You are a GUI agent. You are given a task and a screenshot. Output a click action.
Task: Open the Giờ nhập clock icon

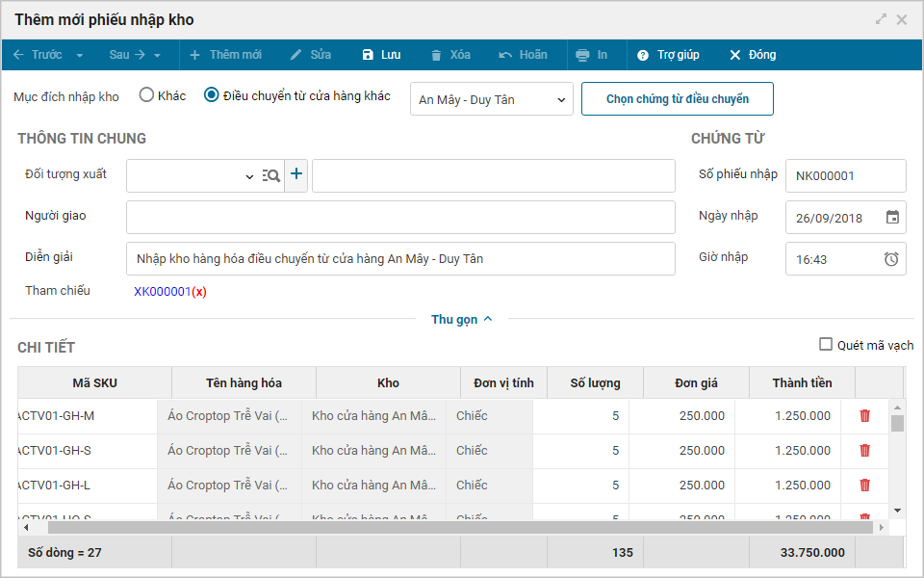point(891,259)
